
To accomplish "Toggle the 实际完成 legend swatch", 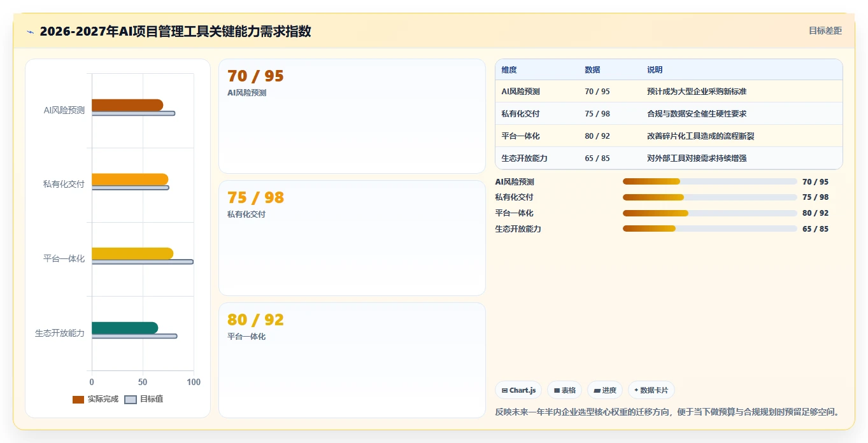I will coord(78,400).
